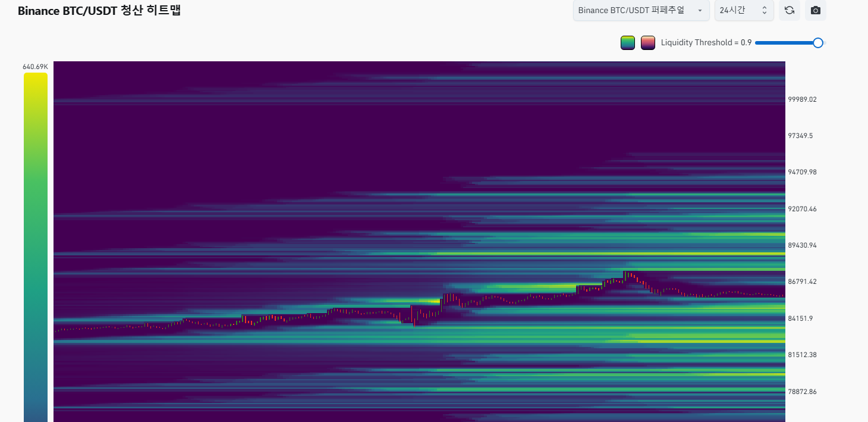
Task: Click the 89430.94 price axis label
Action: tap(802, 245)
